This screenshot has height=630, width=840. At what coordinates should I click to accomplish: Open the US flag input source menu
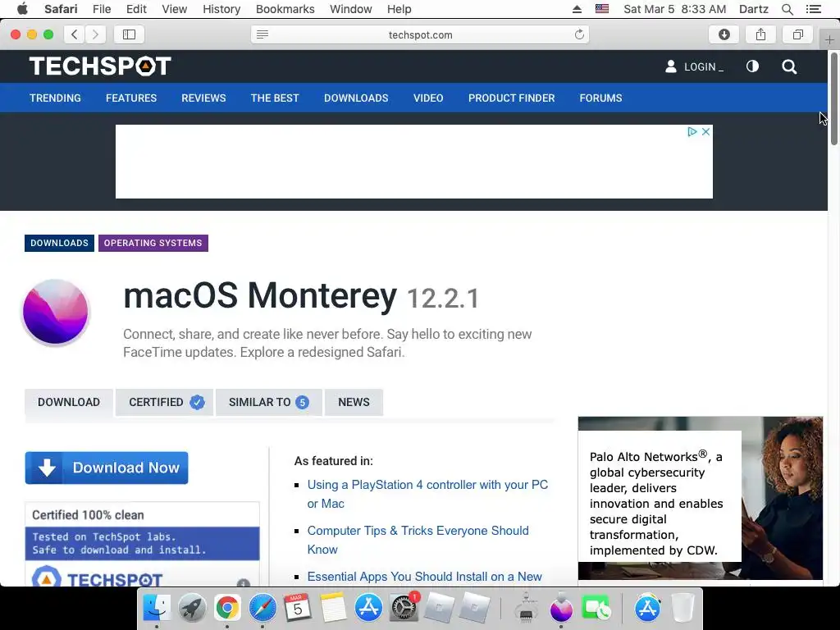(602, 9)
